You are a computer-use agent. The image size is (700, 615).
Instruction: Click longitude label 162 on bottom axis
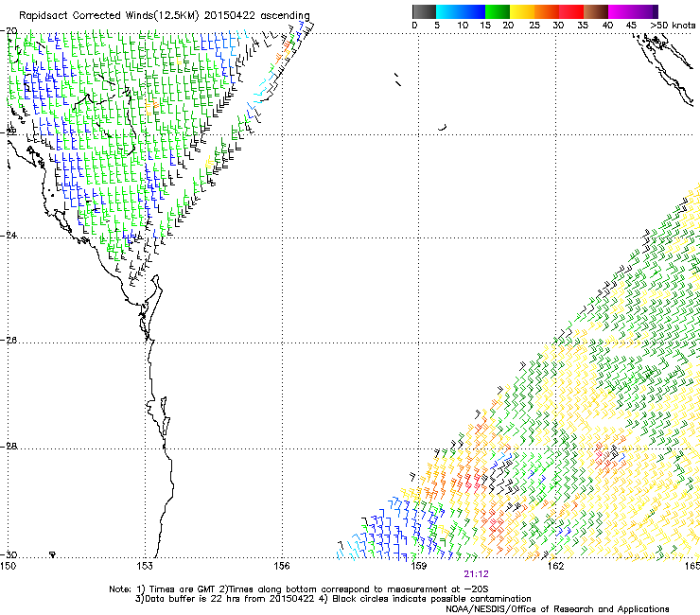[555, 566]
